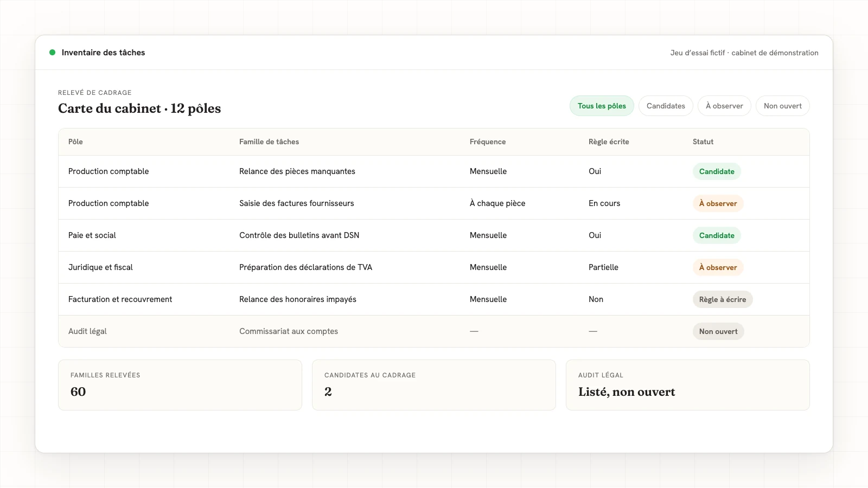Show the "À observer" filter
This screenshot has width=868, height=488.
[724, 106]
